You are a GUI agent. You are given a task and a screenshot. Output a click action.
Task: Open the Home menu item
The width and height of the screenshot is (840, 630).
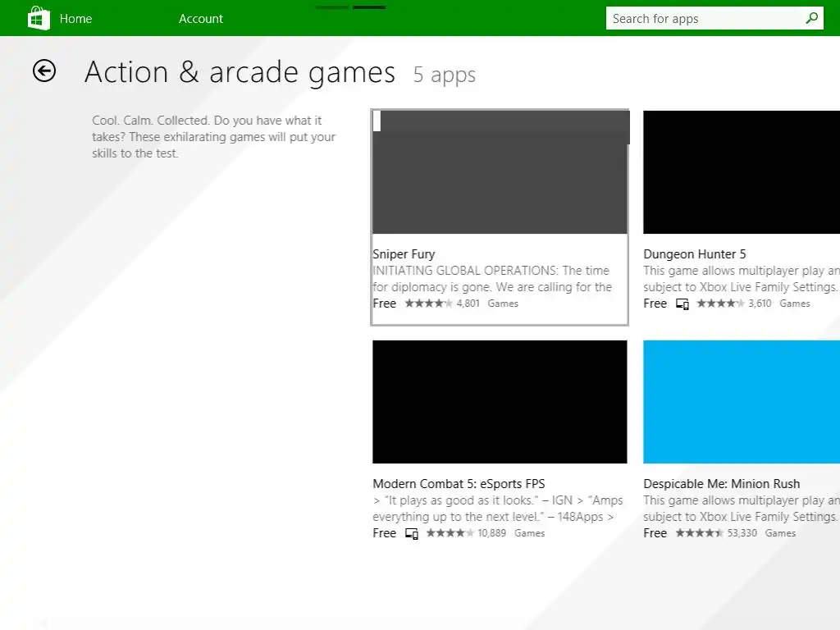75,19
